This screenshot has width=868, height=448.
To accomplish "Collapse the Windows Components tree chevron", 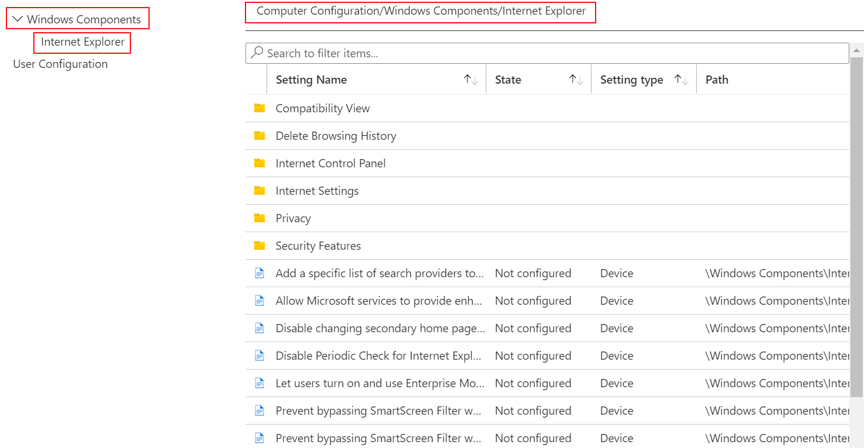I will pos(18,19).
